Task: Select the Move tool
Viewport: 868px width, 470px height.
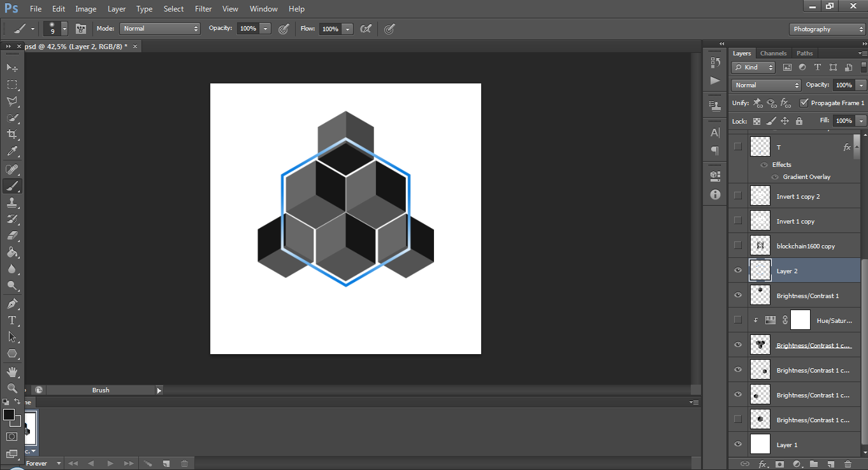Action: click(x=11, y=68)
